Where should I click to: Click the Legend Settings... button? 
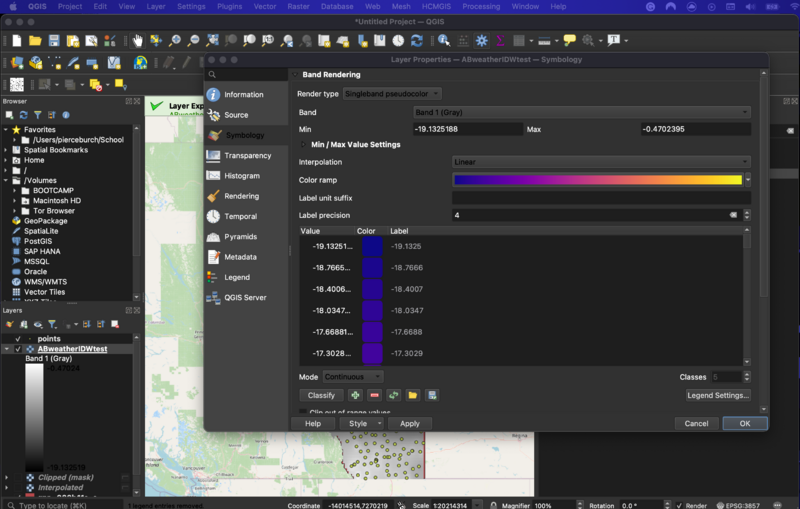(718, 395)
